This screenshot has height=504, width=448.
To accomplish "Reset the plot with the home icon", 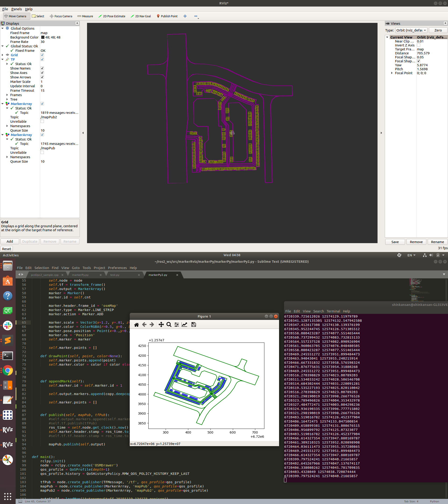I will point(136,325).
